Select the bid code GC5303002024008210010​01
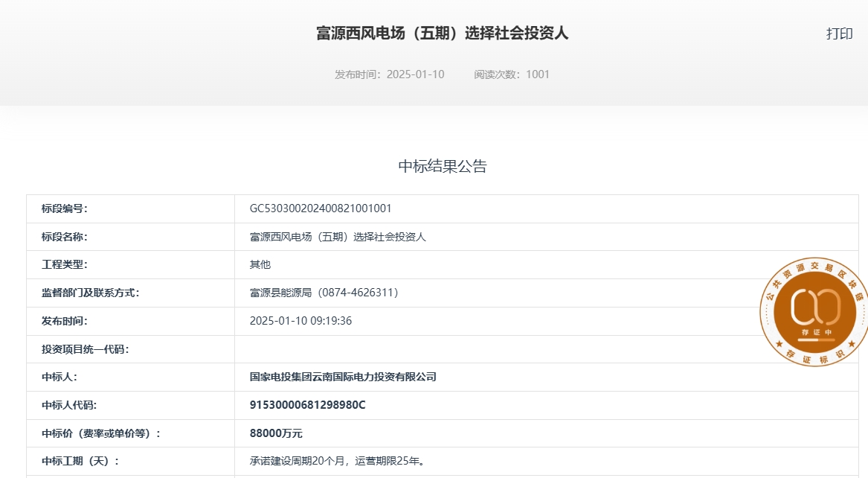This screenshot has height=478, width=868. click(321, 208)
